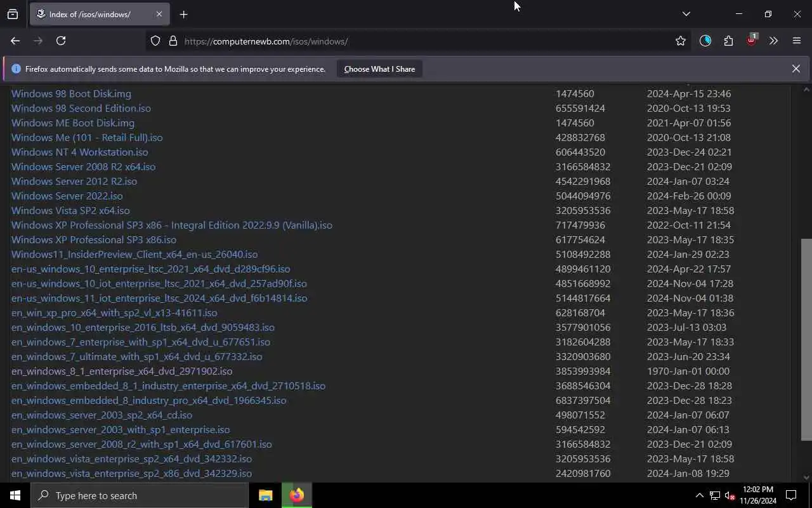This screenshot has width=812, height=508.
Task: Open Windows 98 Second Edition.iso link
Action: (x=81, y=109)
